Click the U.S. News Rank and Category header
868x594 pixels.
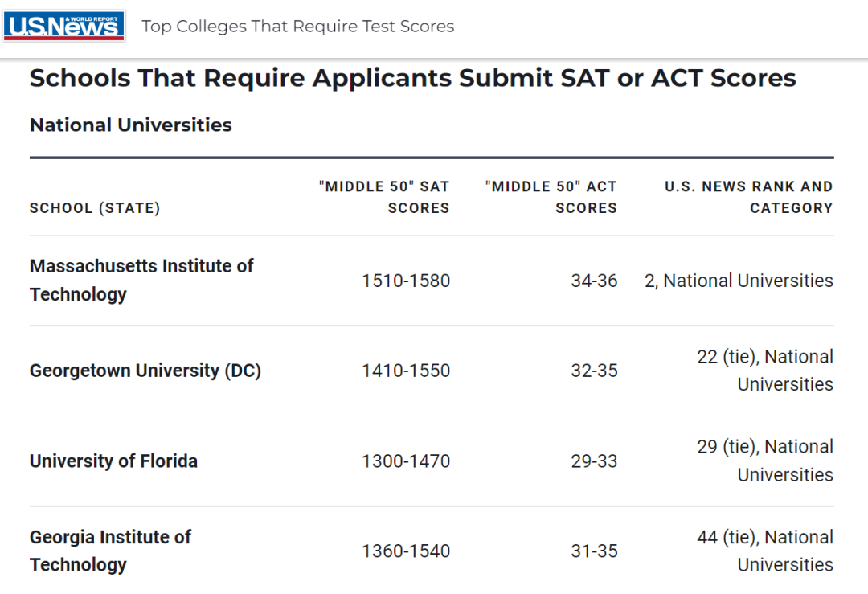pyautogui.click(x=748, y=197)
